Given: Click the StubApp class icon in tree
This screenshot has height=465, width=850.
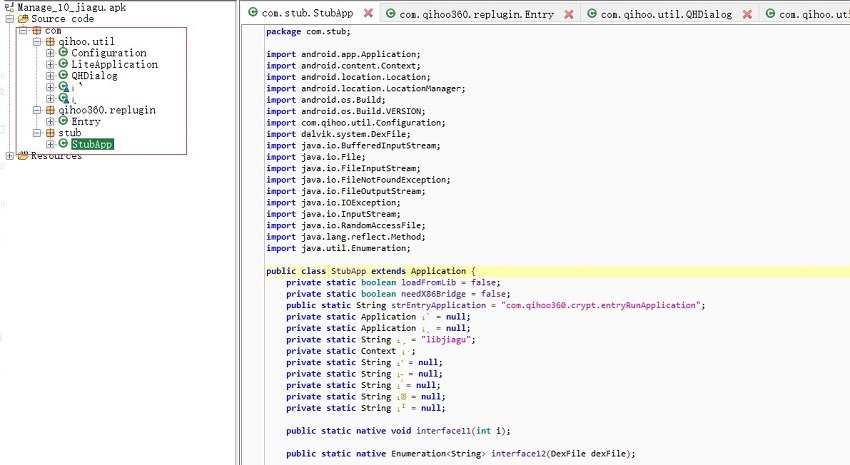Looking at the screenshot, I should [x=63, y=144].
